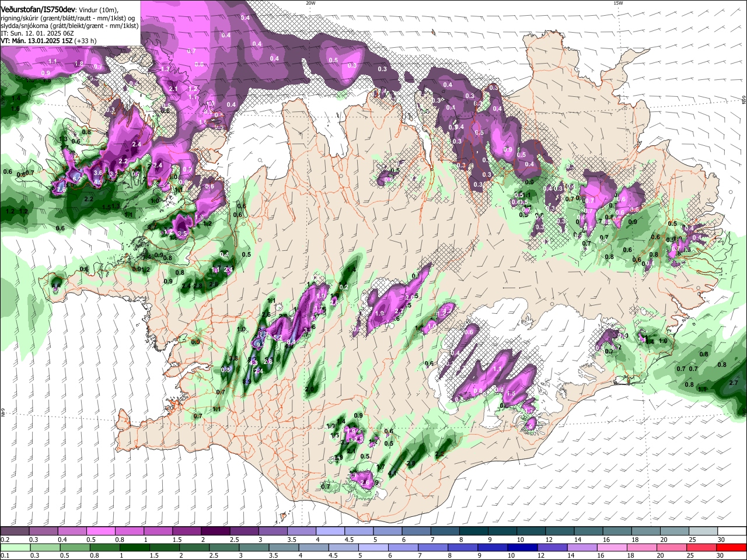Select the dark green swatch between 1 and 1.5, bottom legend row

(x=134, y=548)
